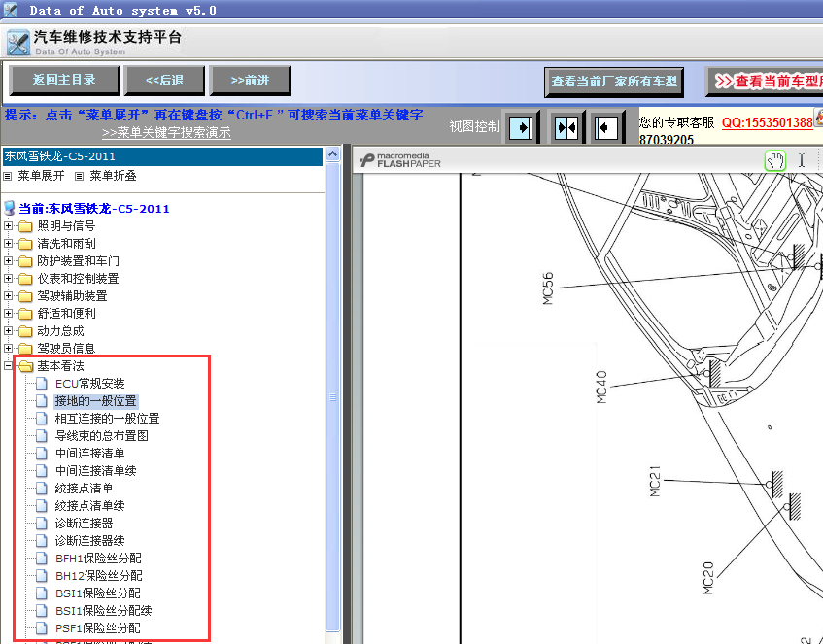Select the FlashPaper text selection tool
This screenshot has width=823, height=644.
802,160
